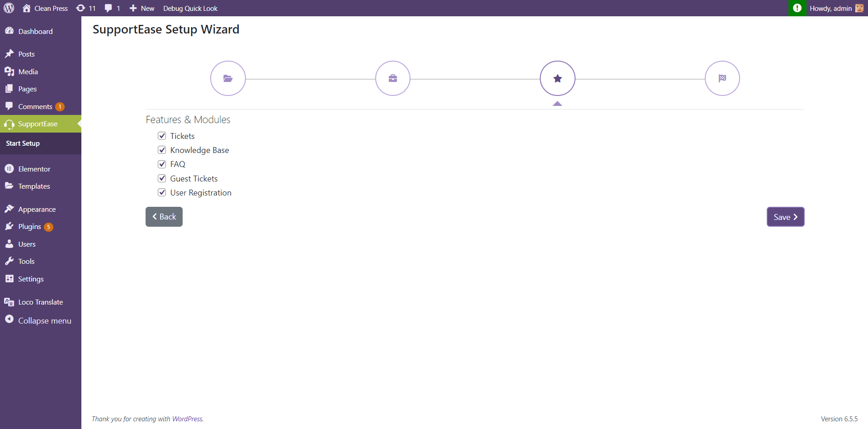Click the WordPress logo icon
Viewport: 868px width, 429px height.
tap(9, 8)
